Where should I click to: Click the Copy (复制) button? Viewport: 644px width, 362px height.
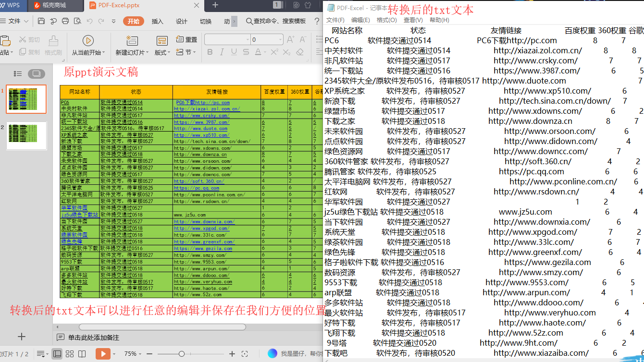[x=29, y=52]
